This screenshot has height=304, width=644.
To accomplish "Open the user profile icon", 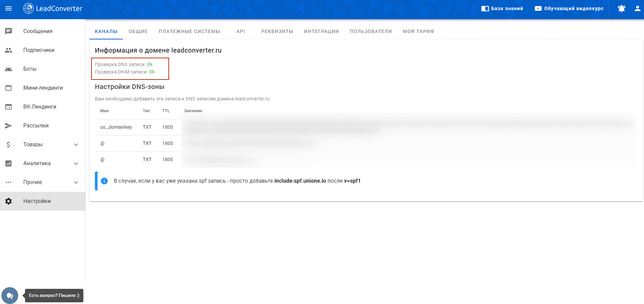I will click(637, 8).
